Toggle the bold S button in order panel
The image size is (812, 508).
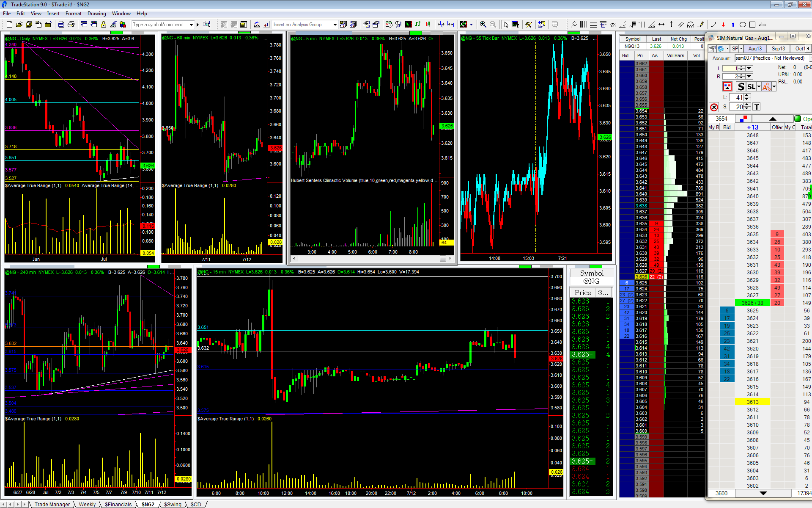(741, 87)
